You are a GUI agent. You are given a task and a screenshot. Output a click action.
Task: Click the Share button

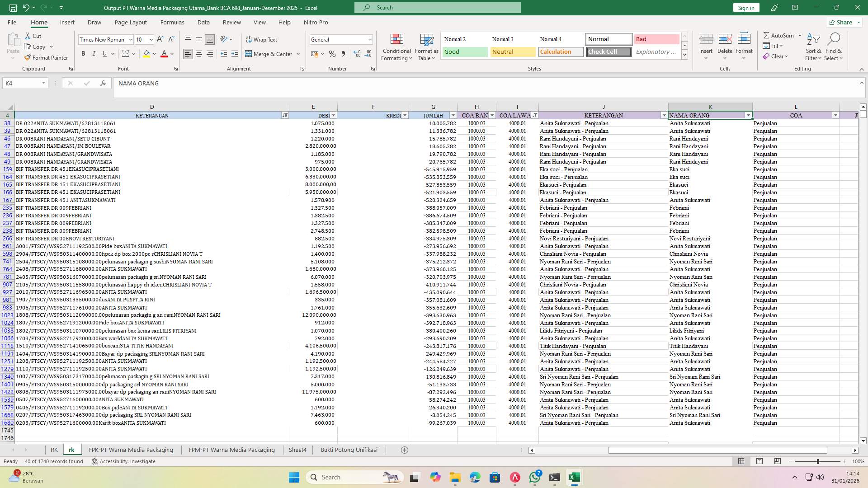(x=843, y=22)
